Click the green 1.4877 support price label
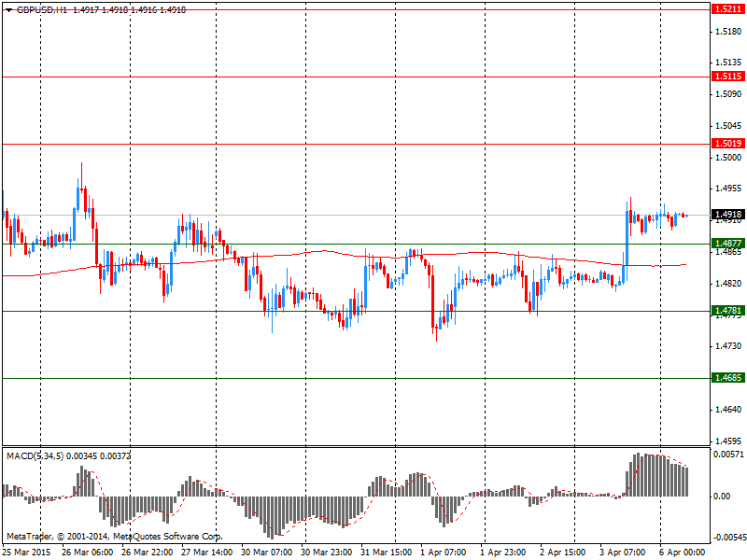 click(x=728, y=244)
